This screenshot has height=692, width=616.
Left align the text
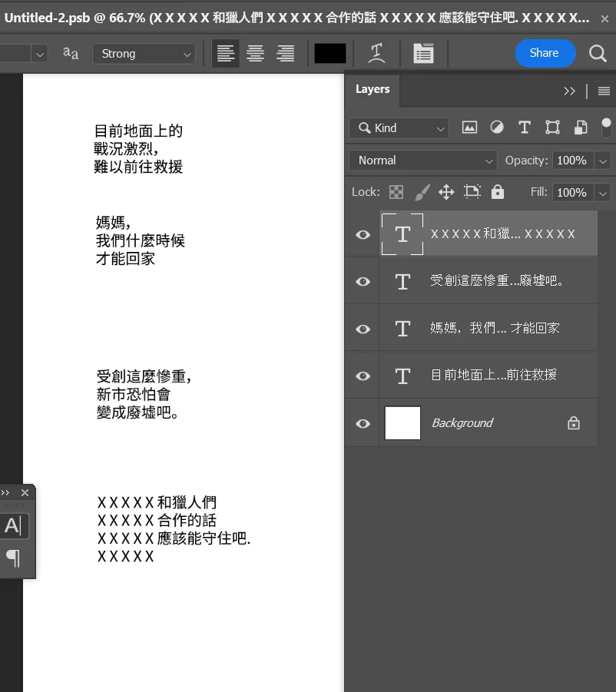pos(226,54)
